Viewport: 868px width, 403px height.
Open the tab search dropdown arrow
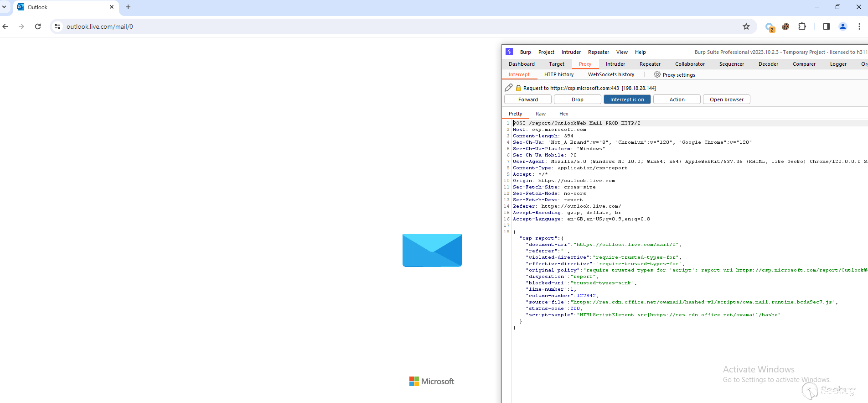(x=4, y=7)
